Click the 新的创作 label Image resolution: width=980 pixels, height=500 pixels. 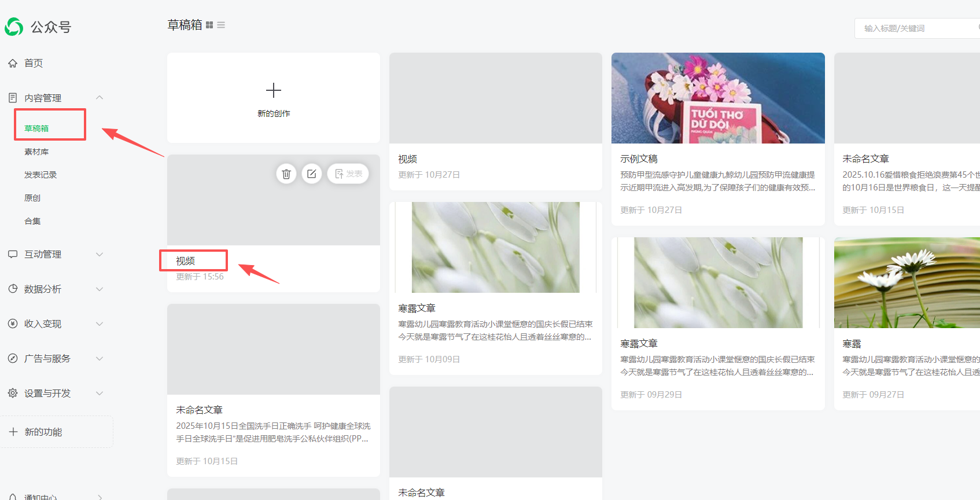[274, 113]
